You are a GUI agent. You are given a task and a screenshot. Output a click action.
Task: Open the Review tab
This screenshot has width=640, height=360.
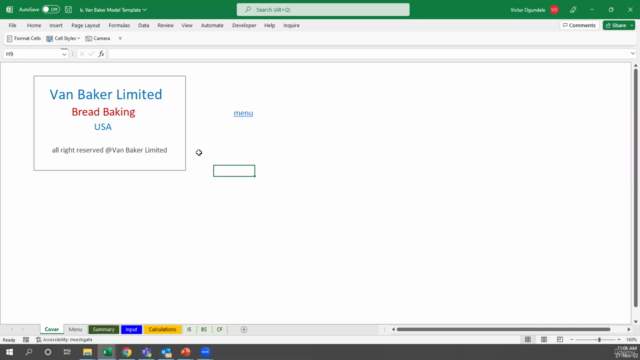(x=165, y=25)
